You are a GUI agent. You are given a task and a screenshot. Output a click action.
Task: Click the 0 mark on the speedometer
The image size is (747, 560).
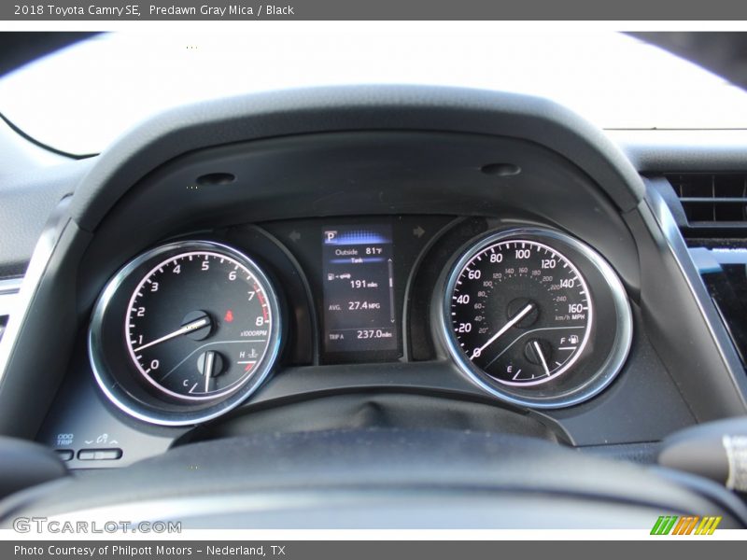click(x=477, y=353)
